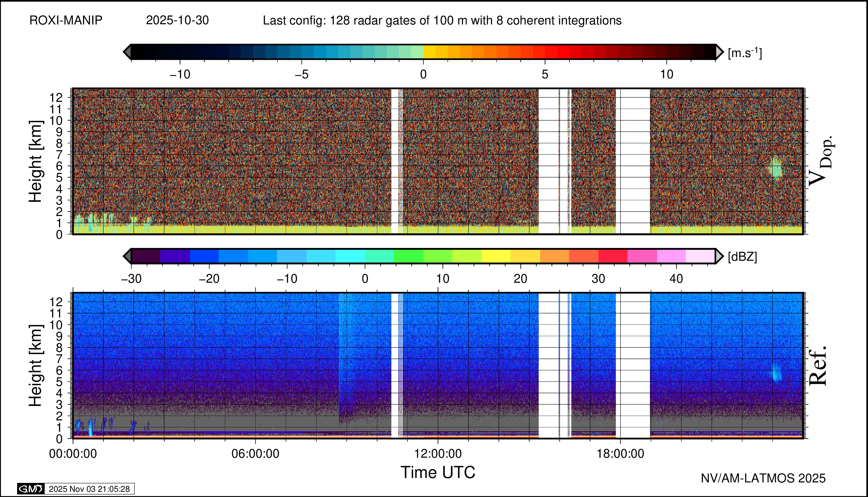Click the GMT timestamp 2025 Nov 03 21:05:28
868x497 pixels.
(89, 489)
